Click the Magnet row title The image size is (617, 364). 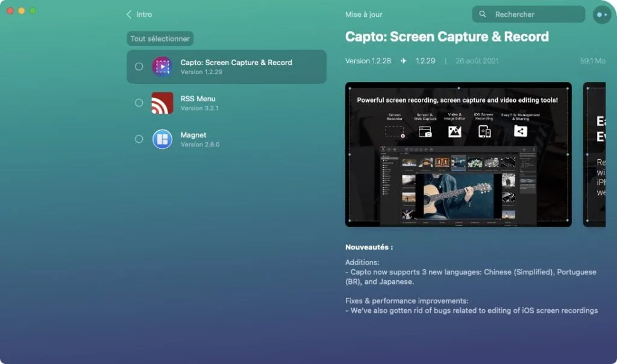(193, 135)
